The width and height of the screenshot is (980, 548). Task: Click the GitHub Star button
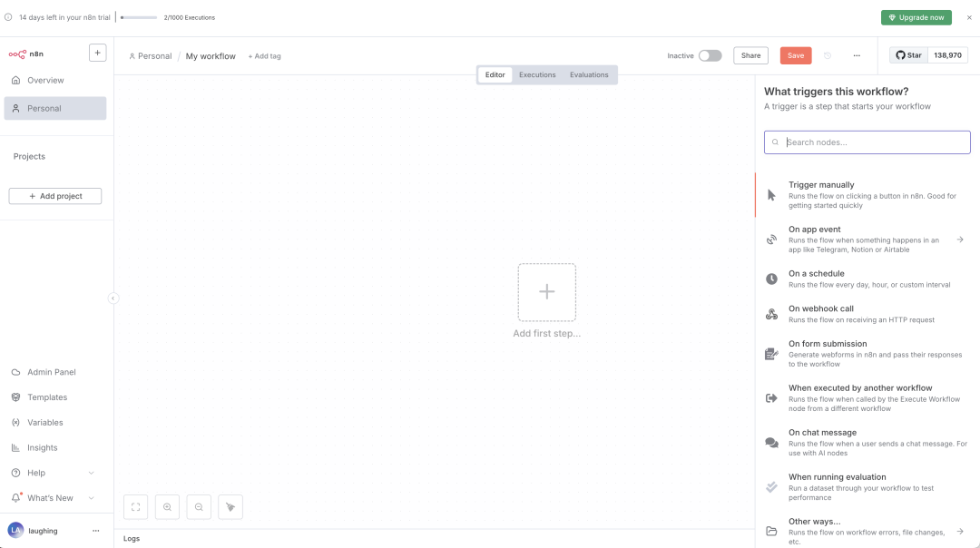(x=908, y=55)
